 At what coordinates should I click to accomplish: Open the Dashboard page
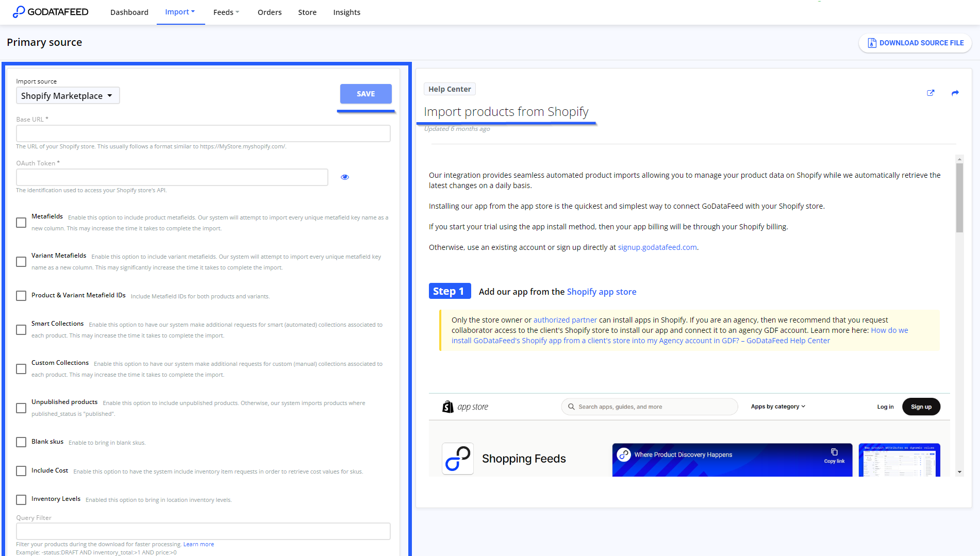tap(129, 12)
